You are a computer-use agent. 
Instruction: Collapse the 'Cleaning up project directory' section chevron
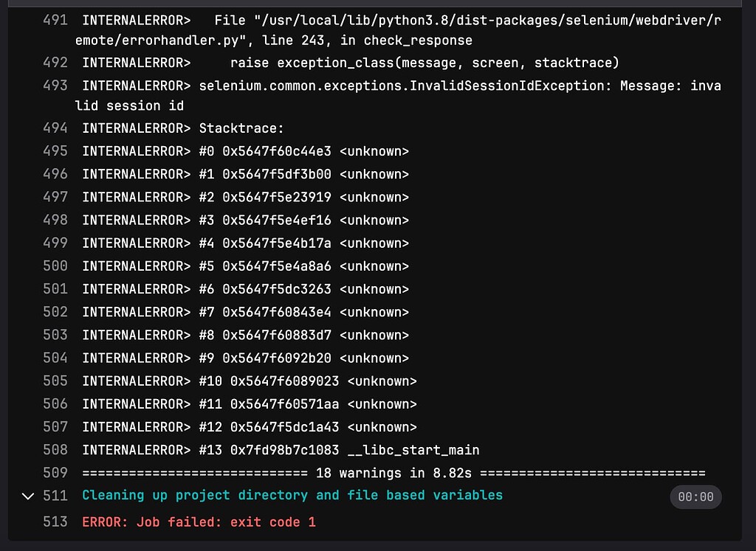click(x=29, y=496)
